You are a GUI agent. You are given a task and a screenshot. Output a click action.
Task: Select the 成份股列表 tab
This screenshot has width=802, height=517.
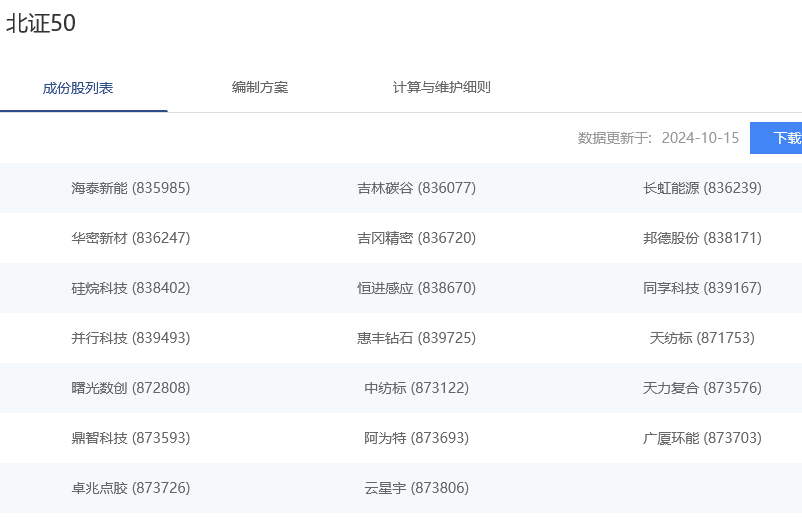(x=78, y=88)
